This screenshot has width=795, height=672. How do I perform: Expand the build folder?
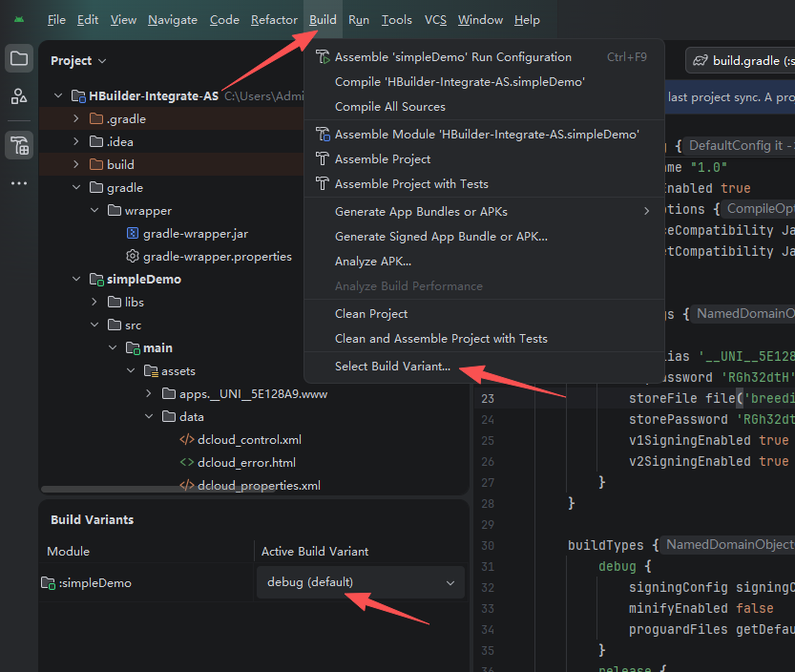[x=76, y=164]
